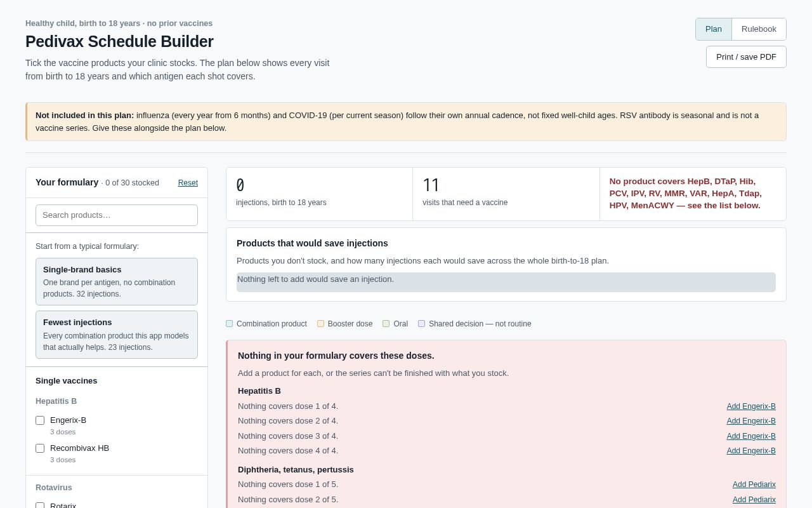Switch to the Plan tab
The width and height of the screenshot is (812, 508).
click(713, 29)
